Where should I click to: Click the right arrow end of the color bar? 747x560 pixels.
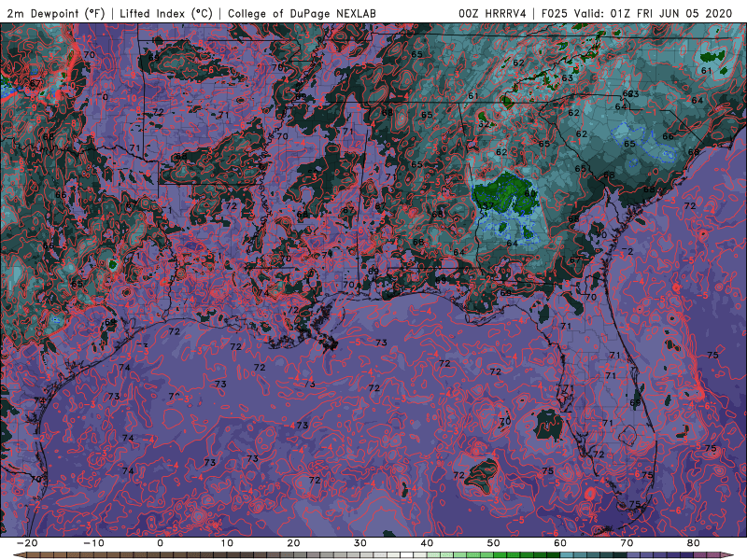726,555
